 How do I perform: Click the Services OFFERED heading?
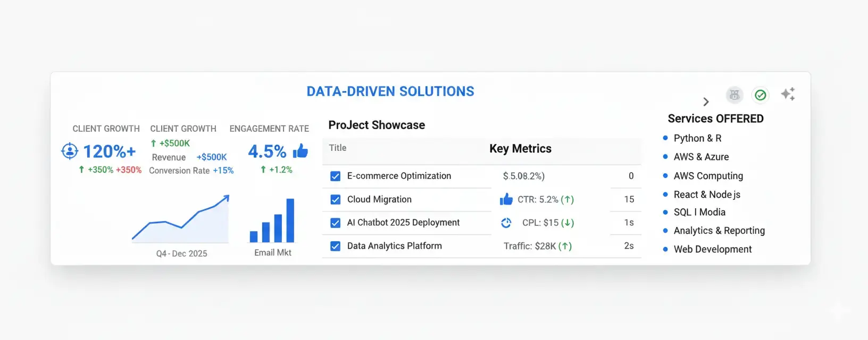pyautogui.click(x=715, y=118)
